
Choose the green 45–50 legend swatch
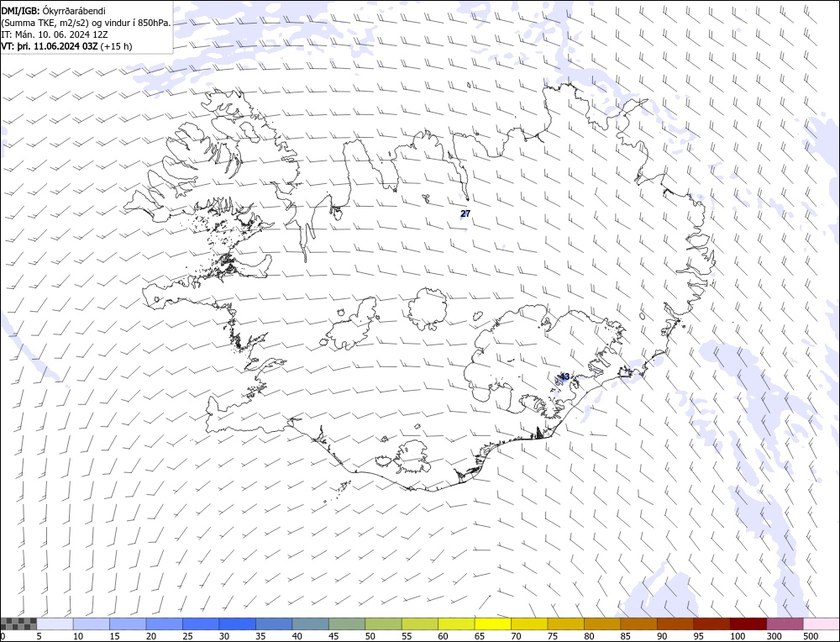[347, 624]
